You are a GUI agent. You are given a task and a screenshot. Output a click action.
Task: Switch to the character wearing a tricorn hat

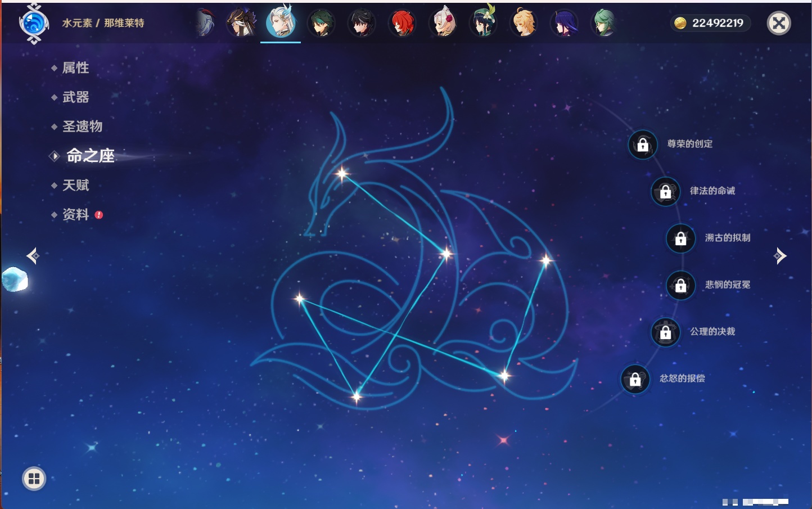241,23
